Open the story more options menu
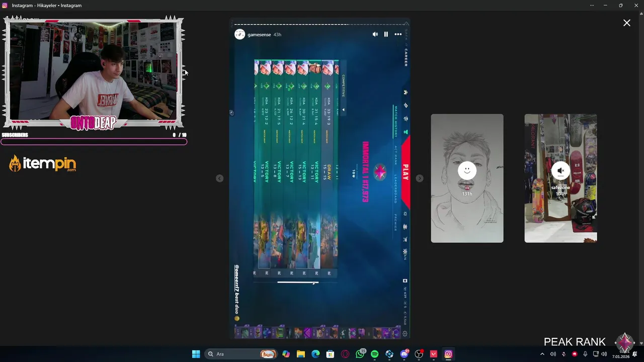 pyautogui.click(x=398, y=34)
